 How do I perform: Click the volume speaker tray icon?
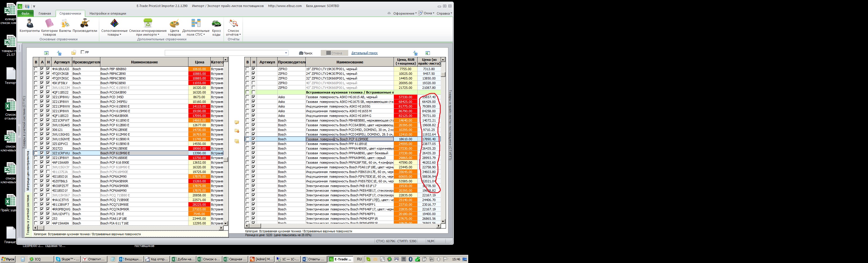coord(439,259)
